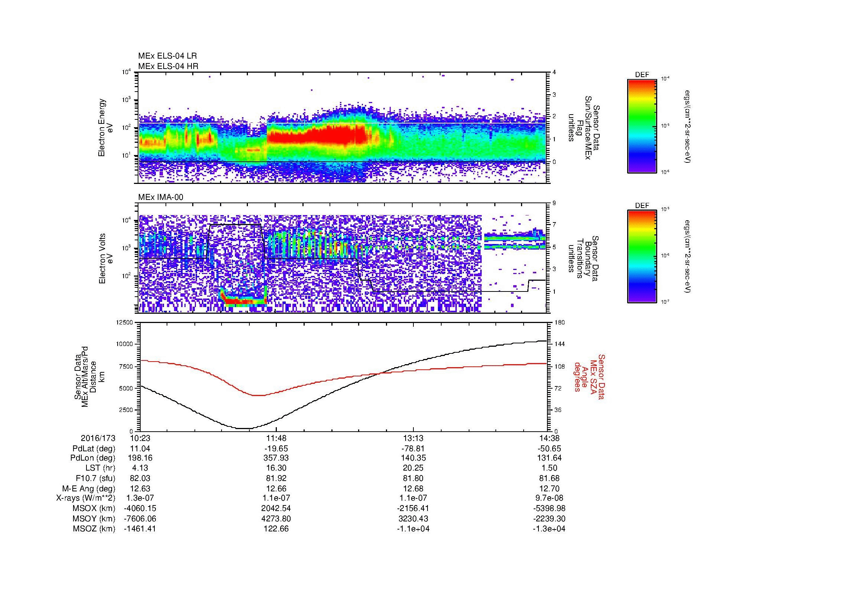The image size is (868, 613).
Task: Click PdLat value '-19.65'
Action: click(x=277, y=449)
